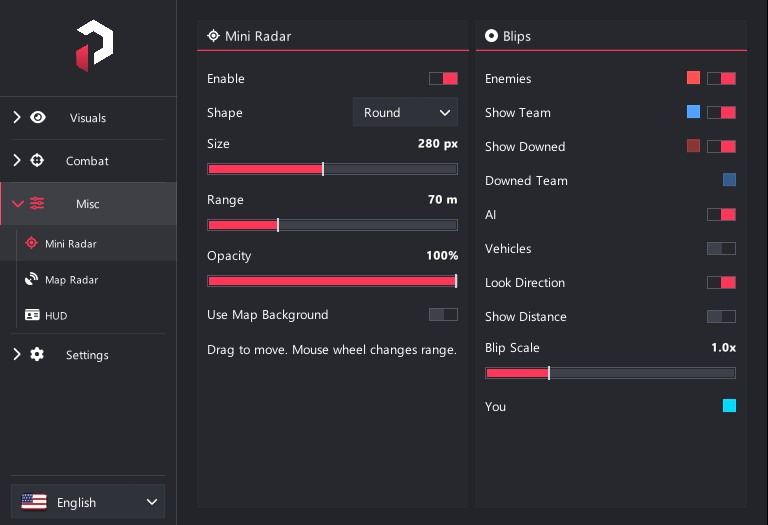Image resolution: width=768 pixels, height=525 pixels.
Task: Enable the Vehicles blip toggle
Action: pos(721,248)
